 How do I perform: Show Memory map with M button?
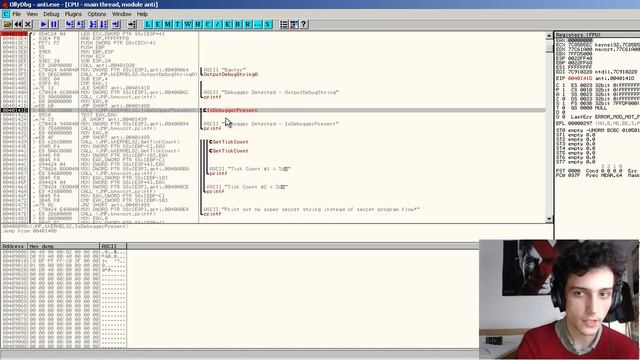(168, 24)
